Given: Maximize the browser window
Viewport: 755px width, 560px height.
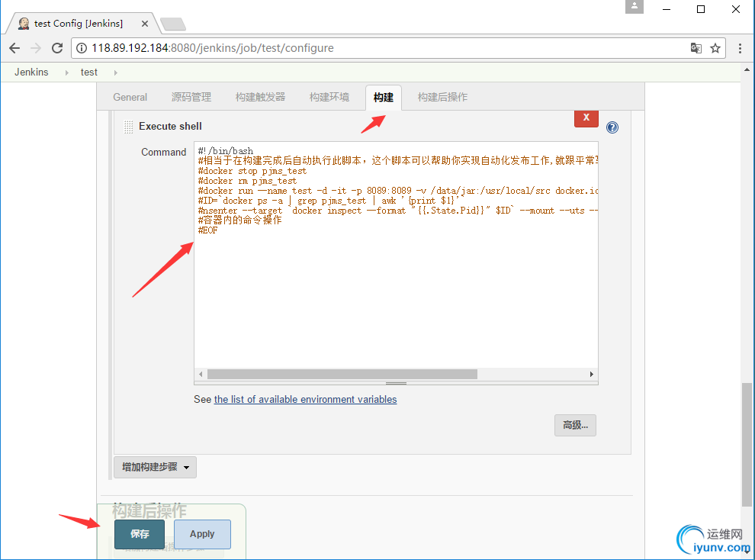Looking at the screenshot, I should (x=701, y=9).
